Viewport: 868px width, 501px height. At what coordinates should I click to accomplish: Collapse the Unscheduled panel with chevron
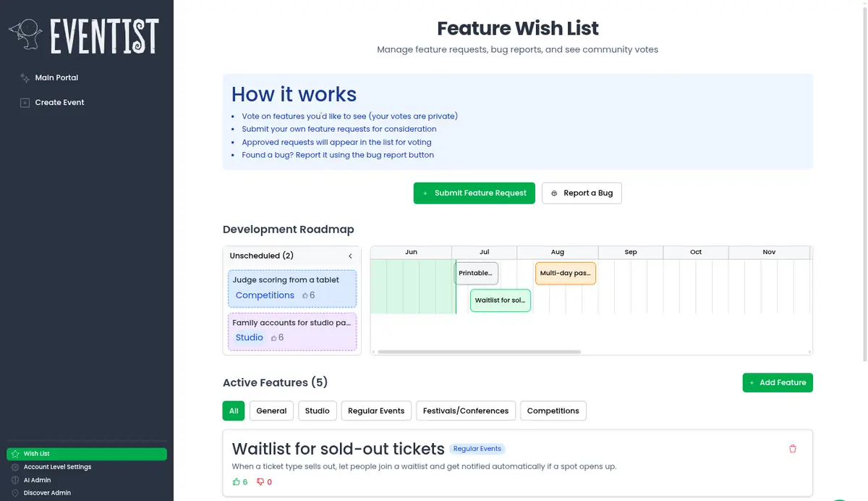tap(350, 256)
